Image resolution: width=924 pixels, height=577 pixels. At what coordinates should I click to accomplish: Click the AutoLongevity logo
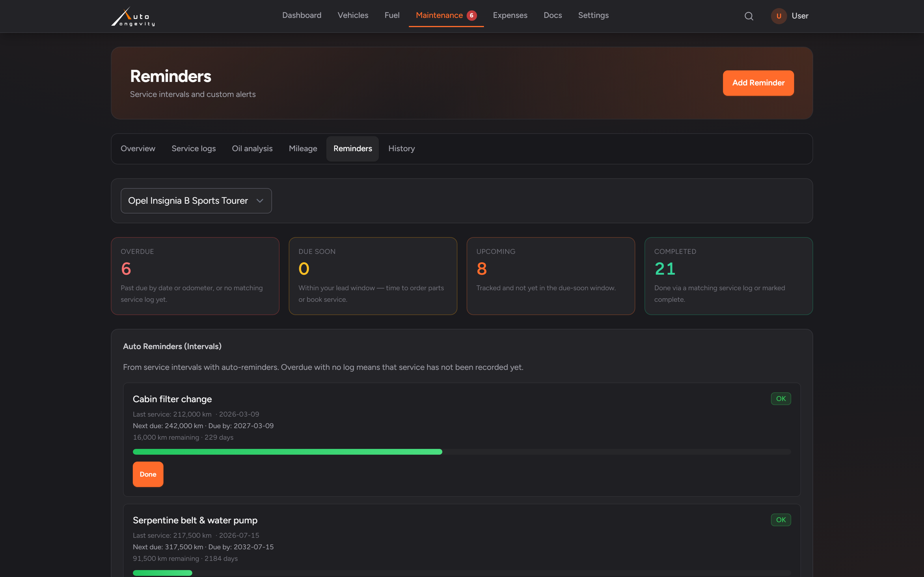[x=133, y=16]
